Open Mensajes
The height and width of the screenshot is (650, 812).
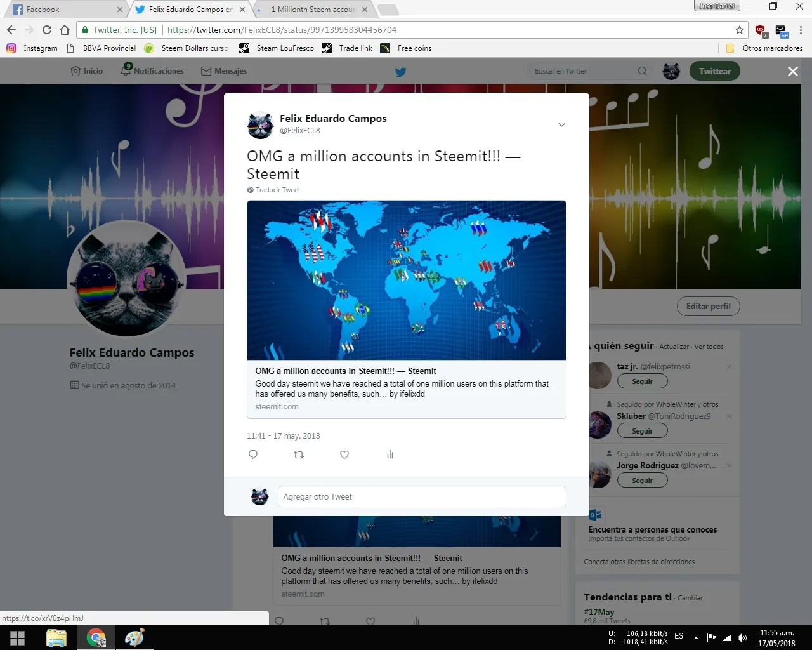point(224,71)
